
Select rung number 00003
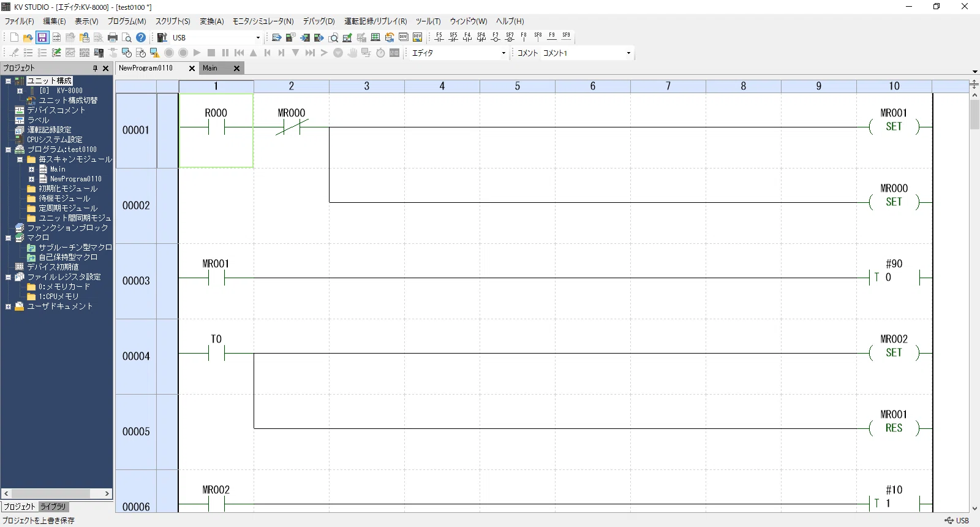pyautogui.click(x=136, y=281)
